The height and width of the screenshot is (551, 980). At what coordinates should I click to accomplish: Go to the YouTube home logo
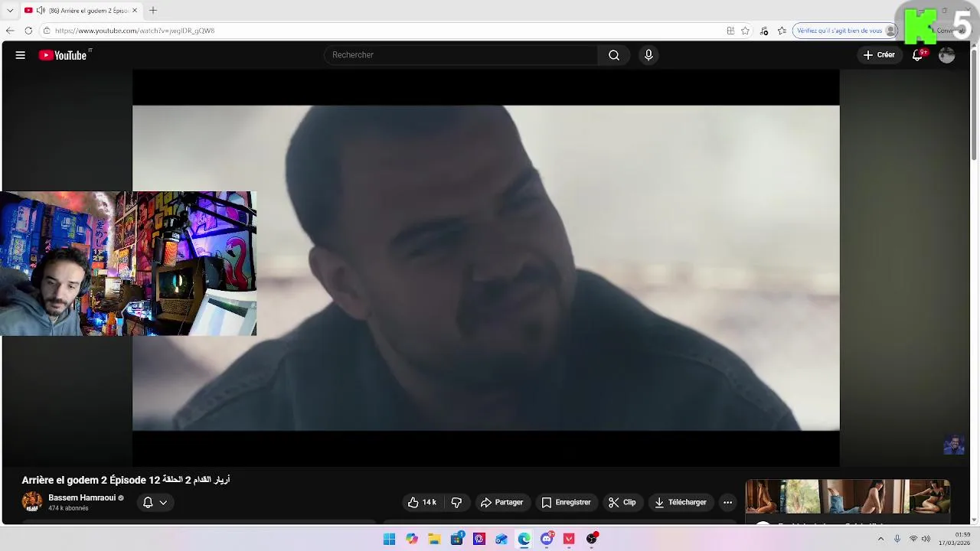[x=64, y=55]
